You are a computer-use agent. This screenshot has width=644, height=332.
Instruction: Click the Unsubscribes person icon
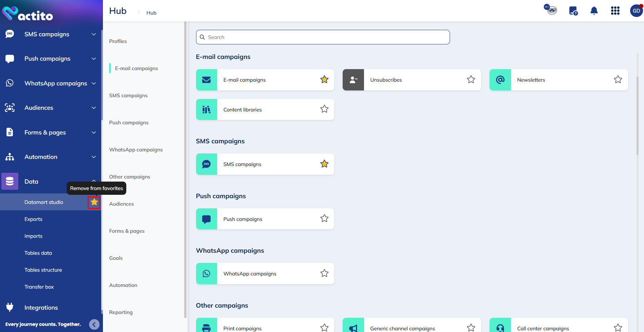pos(353,80)
